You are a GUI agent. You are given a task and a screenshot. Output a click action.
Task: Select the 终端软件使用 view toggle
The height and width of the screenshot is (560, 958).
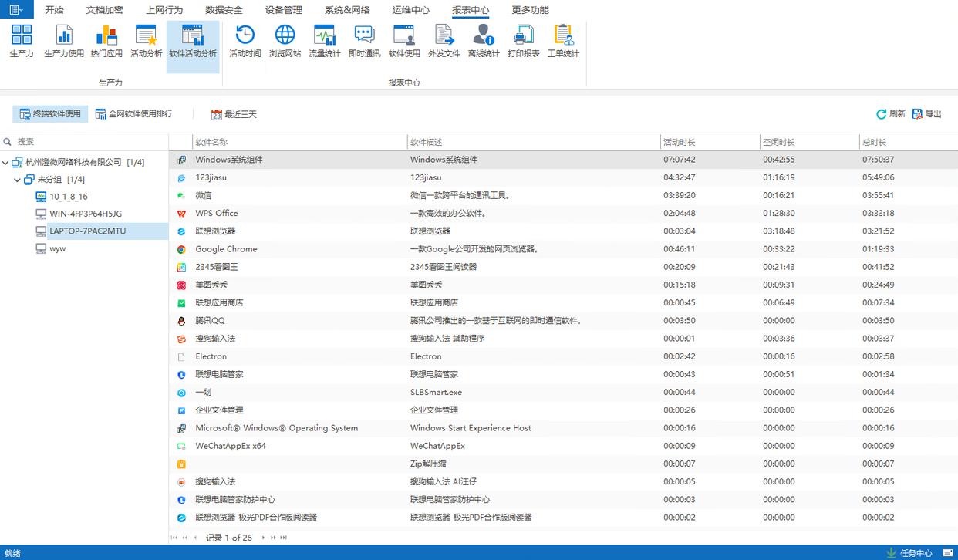pos(50,114)
